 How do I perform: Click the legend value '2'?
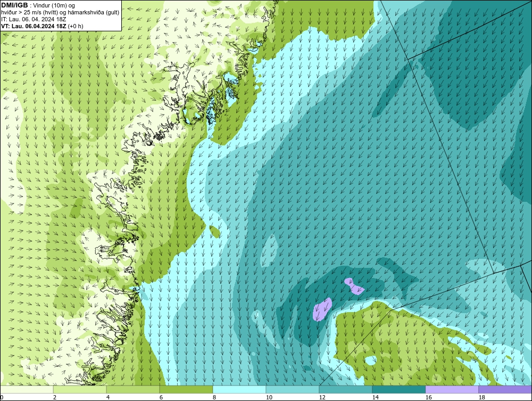click(x=55, y=397)
